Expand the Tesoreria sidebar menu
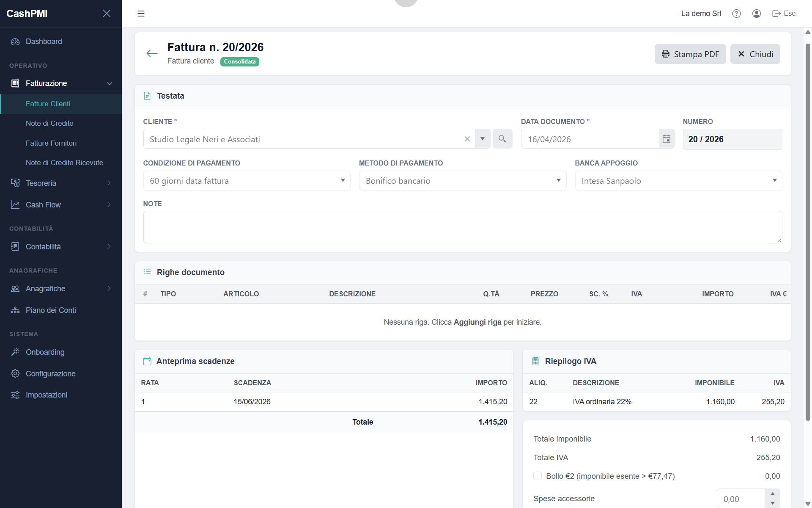812x508 pixels. (61, 183)
